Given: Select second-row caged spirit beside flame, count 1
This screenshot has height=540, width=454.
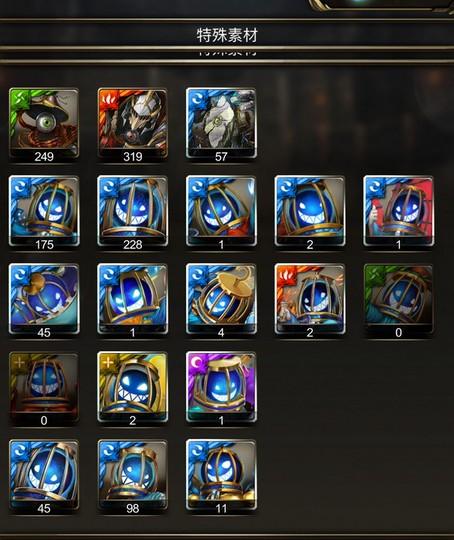Looking at the screenshot, I should pyautogui.click(x=221, y=212).
